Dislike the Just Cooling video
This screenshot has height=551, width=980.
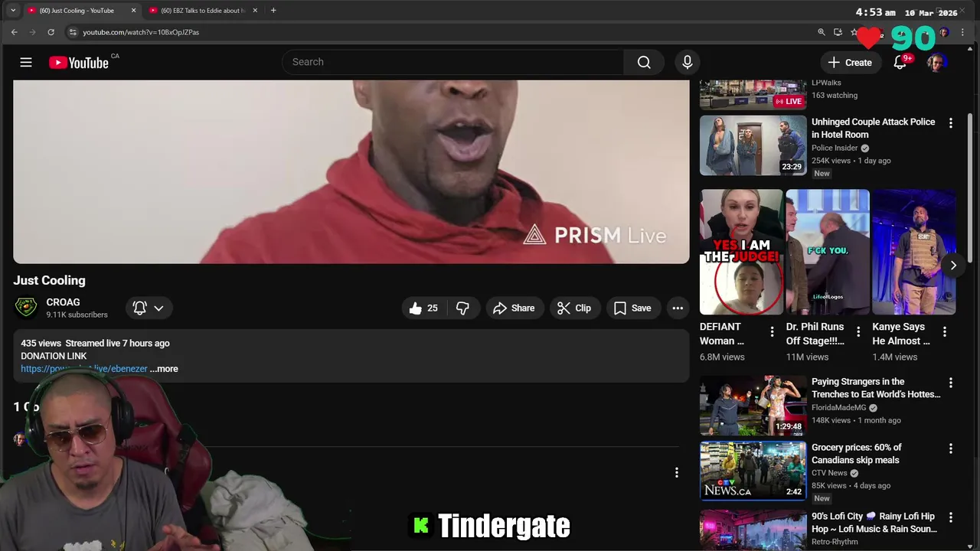pos(463,308)
